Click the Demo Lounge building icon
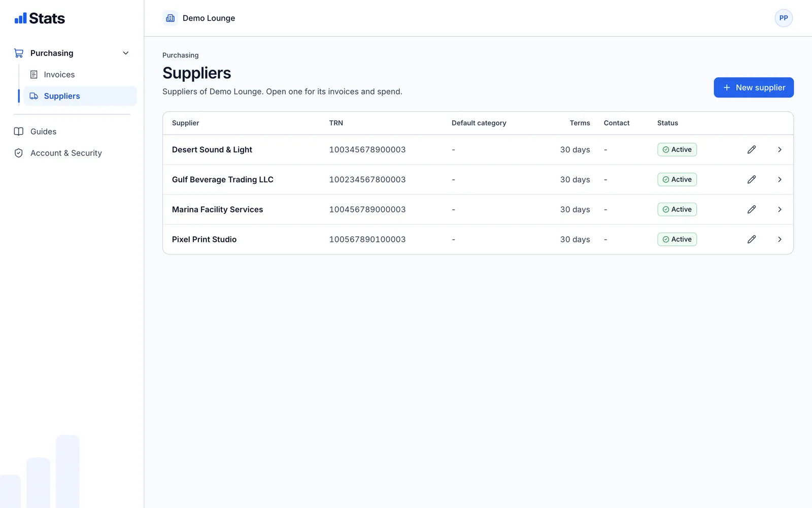The width and height of the screenshot is (812, 508). click(171, 18)
